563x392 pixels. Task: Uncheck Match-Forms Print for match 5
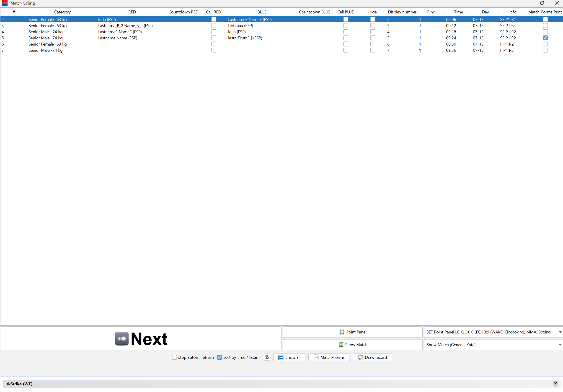(545, 38)
